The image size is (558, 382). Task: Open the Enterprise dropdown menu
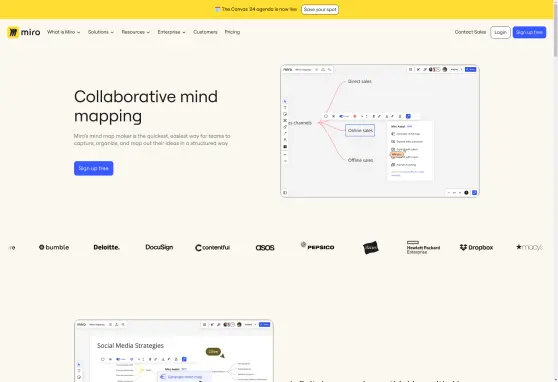(x=172, y=32)
